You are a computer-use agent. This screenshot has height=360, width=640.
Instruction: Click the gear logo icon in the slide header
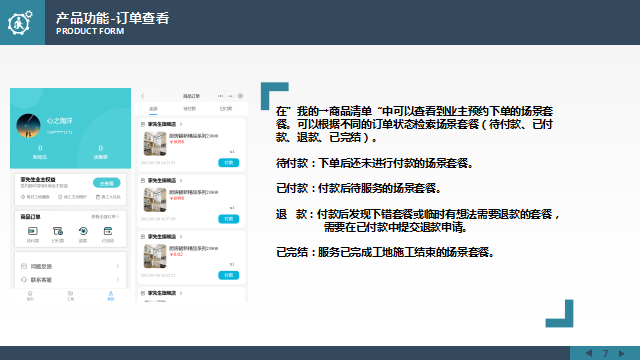coord(20,22)
